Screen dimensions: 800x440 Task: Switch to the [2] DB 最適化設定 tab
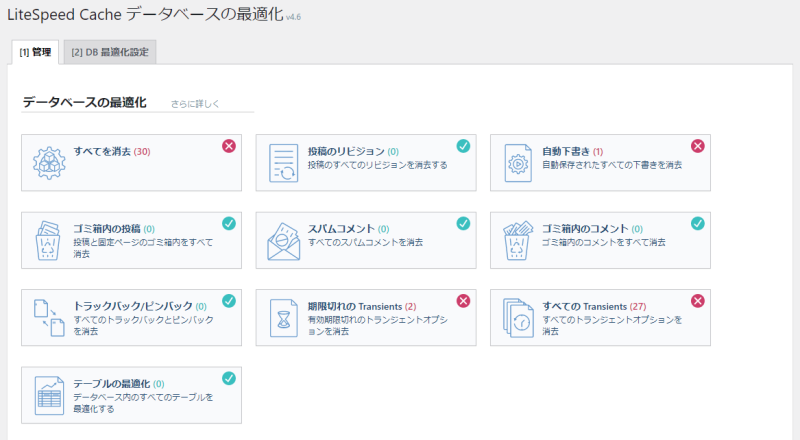110,52
